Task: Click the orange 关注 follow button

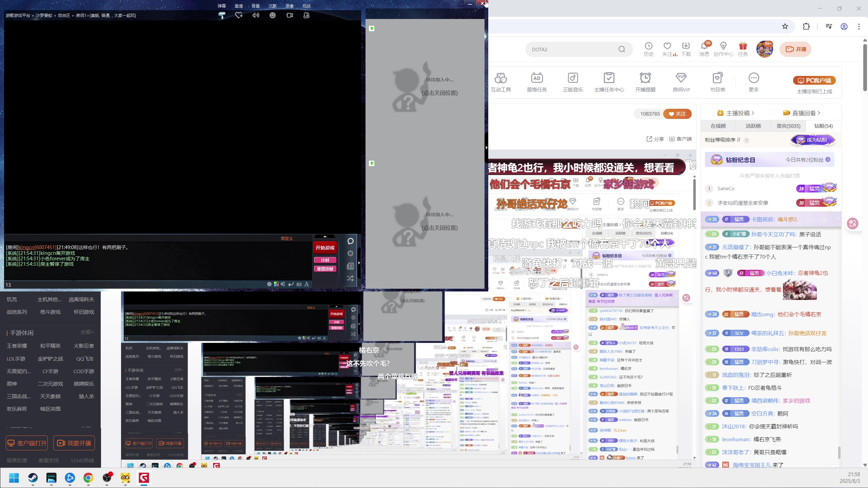Action: pyautogui.click(x=677, y=114)
